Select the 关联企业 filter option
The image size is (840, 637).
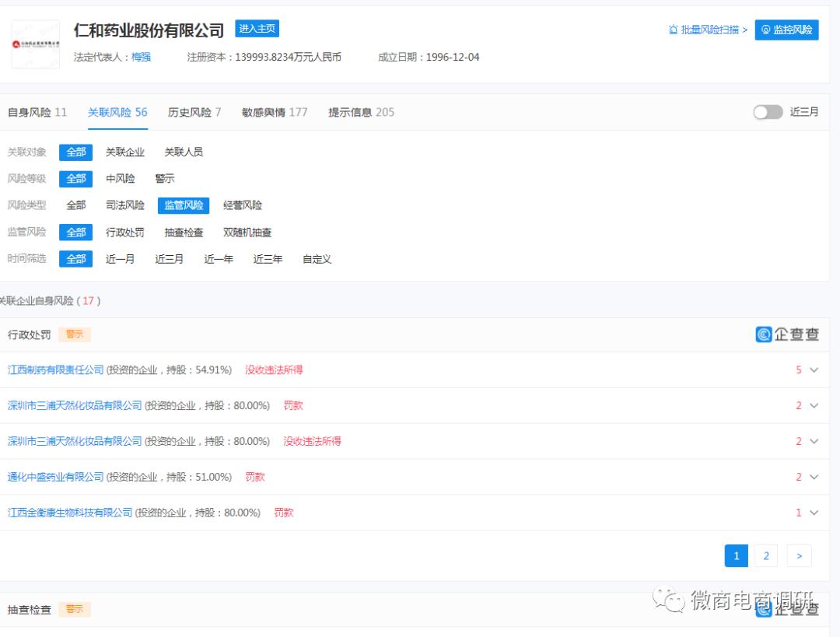coord(124,152)
